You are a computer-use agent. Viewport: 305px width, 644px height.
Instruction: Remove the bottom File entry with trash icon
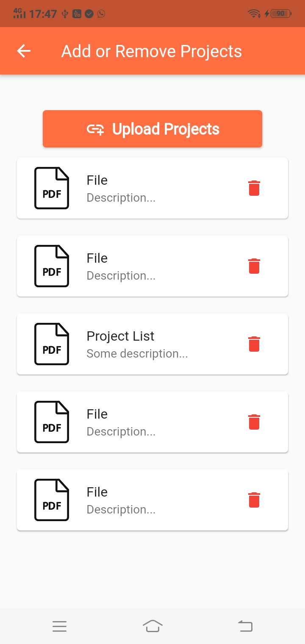coord(254,500)
